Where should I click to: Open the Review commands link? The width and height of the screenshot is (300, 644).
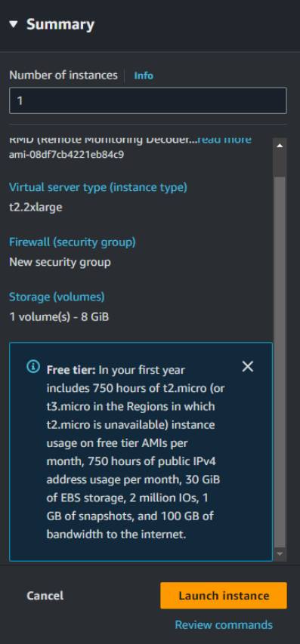224,625
